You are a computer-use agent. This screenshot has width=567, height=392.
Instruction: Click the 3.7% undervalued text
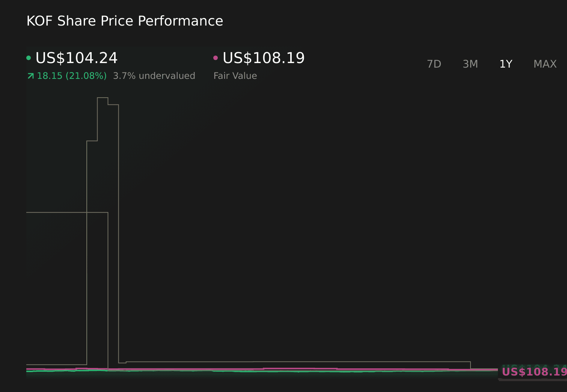[x=154, y=76]
